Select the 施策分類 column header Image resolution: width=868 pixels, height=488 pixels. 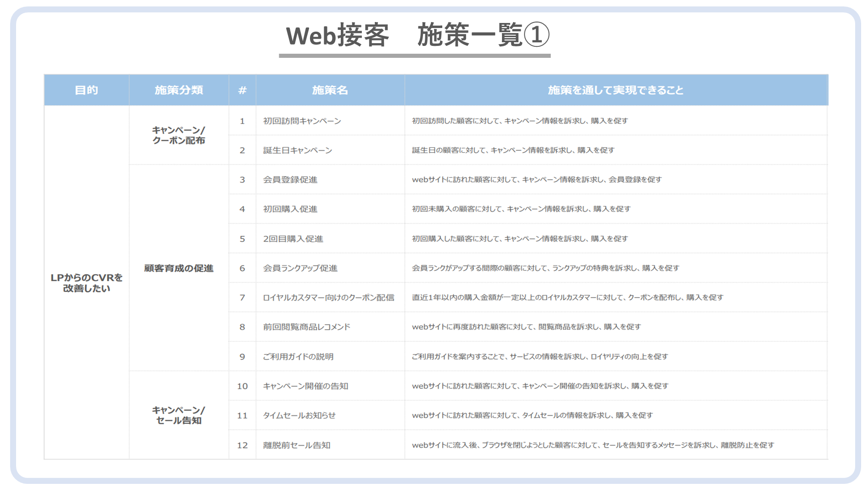tap(179, 90)
